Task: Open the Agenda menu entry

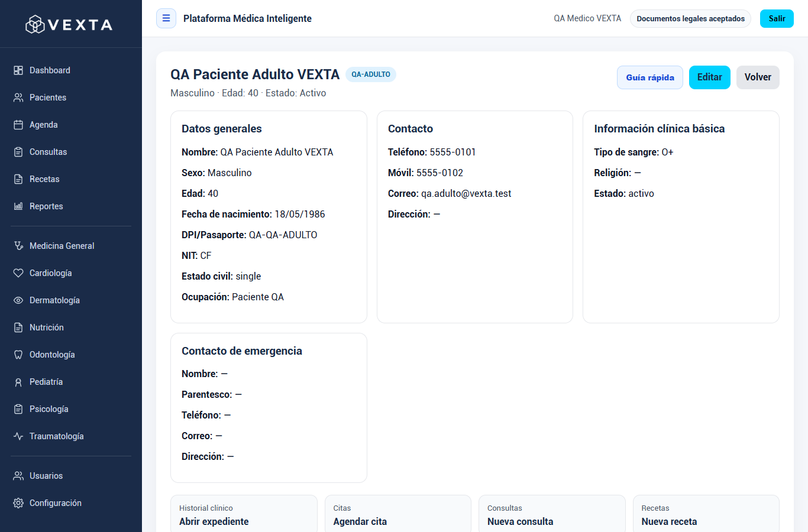Action: [71, 125]
